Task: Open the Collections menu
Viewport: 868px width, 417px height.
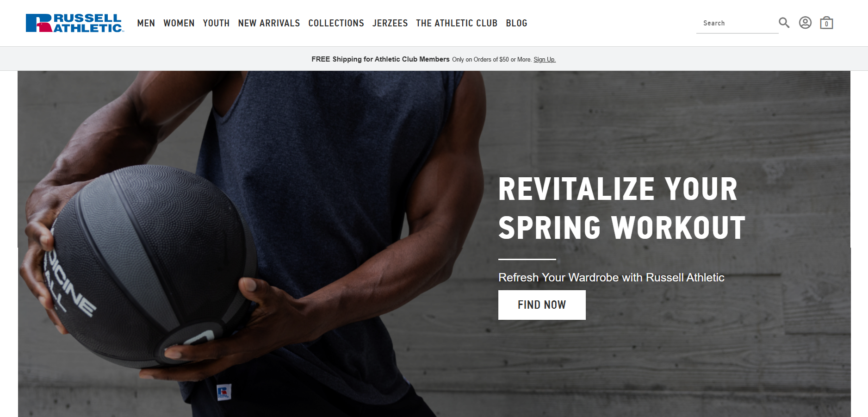Action: (336, 23)
